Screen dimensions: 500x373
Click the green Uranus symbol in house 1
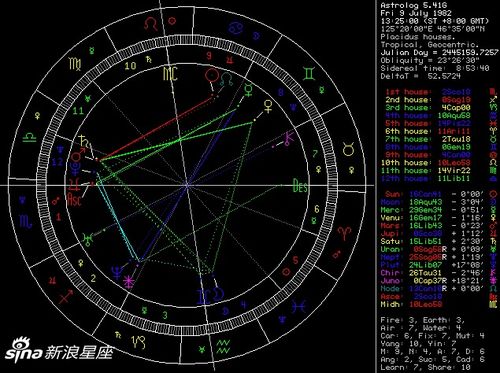click(x=87, y=239)
